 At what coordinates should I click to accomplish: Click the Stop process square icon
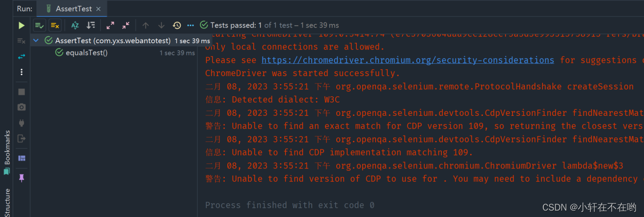click(x=21, y=92)
